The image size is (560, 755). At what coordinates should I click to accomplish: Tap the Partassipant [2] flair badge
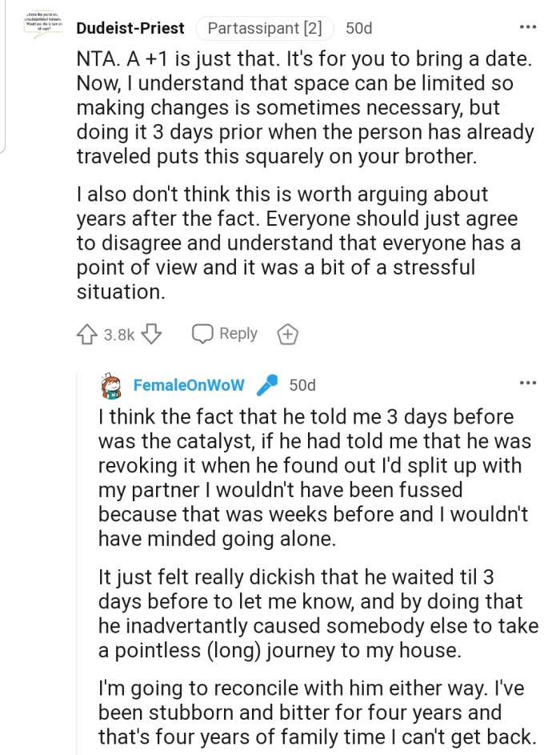tap(264, 29)
